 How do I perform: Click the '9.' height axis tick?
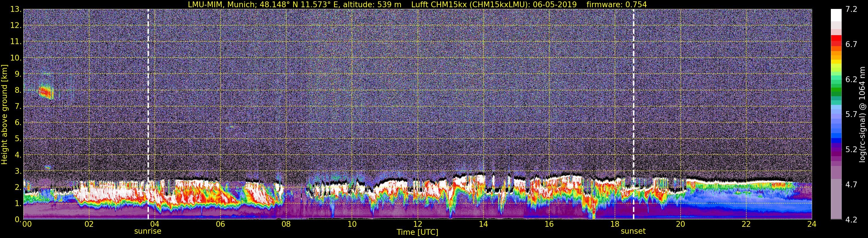tap(18, 74)
